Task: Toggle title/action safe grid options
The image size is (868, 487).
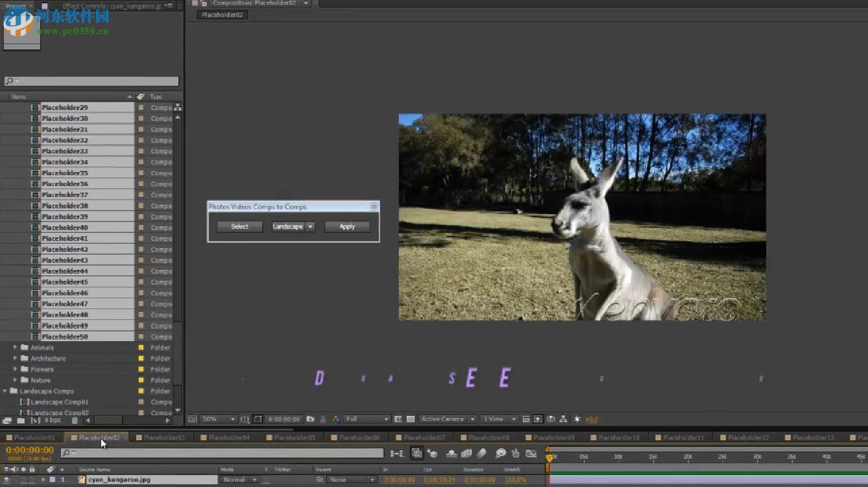Action: 245,419
